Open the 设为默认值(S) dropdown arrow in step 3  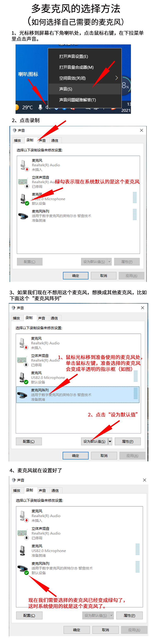(x=110, y=441)
